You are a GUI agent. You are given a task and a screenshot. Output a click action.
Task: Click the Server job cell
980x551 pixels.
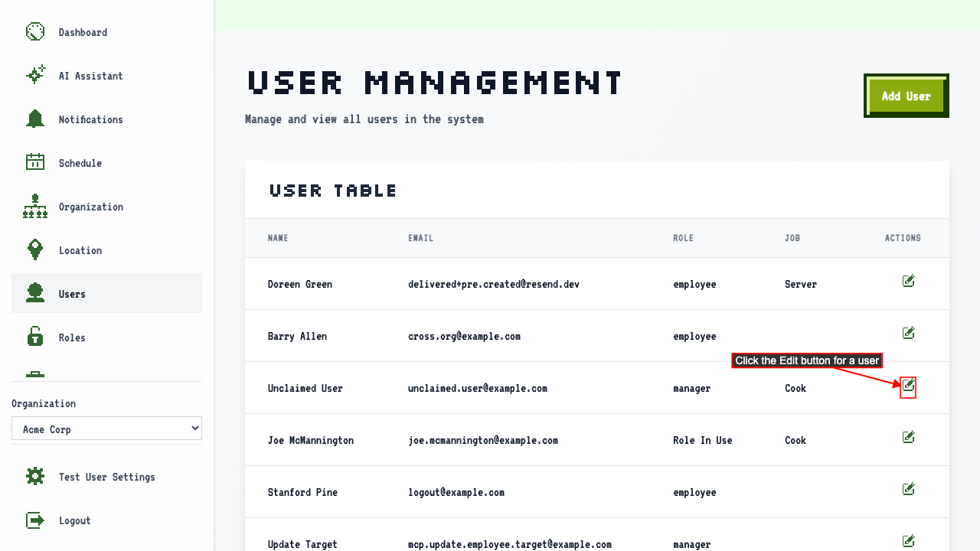tap(801, 284)
